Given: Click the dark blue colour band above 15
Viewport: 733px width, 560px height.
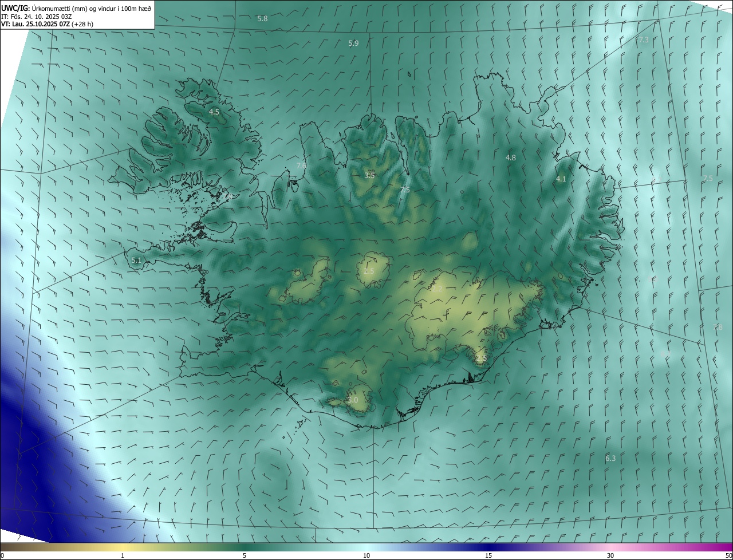Looking at the screenshot, I should 488,547.
